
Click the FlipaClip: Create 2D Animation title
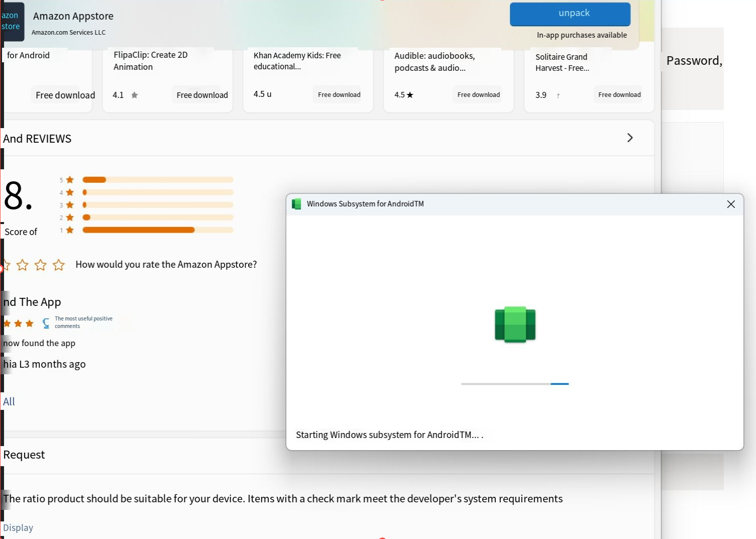151,61
